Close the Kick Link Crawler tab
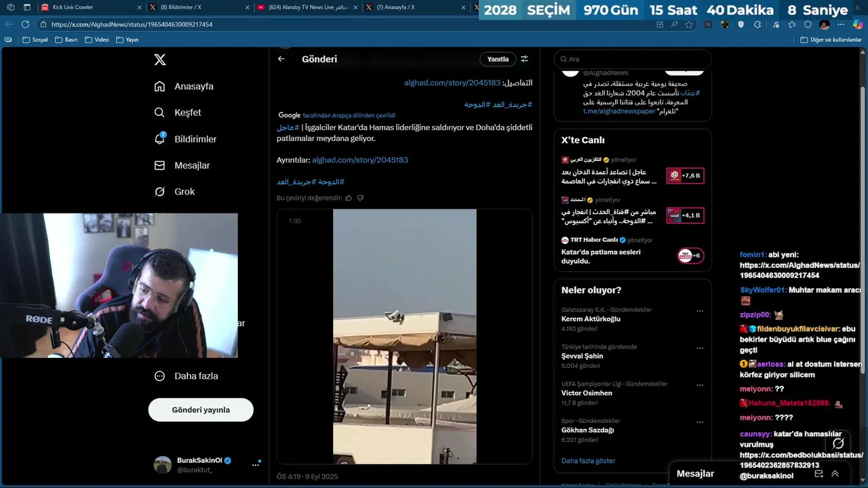 139,7
